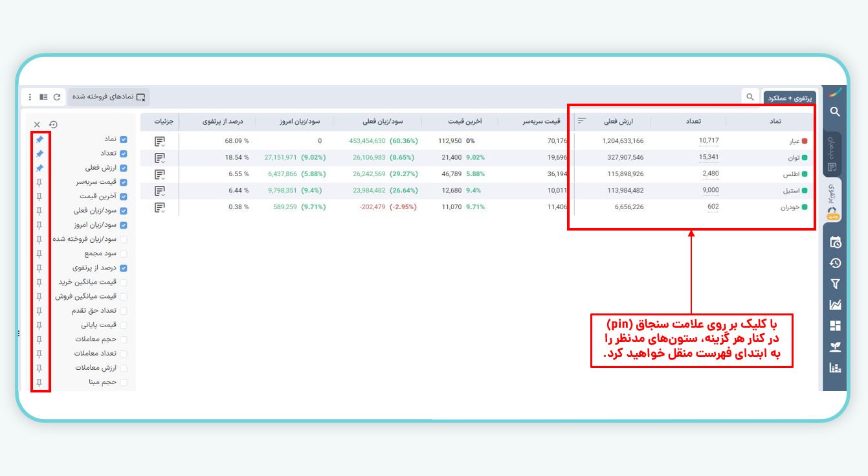Unpin the ارزش فعلی column pin
The width and height of the screenshot is (868, 476).
tap(39, 168)
